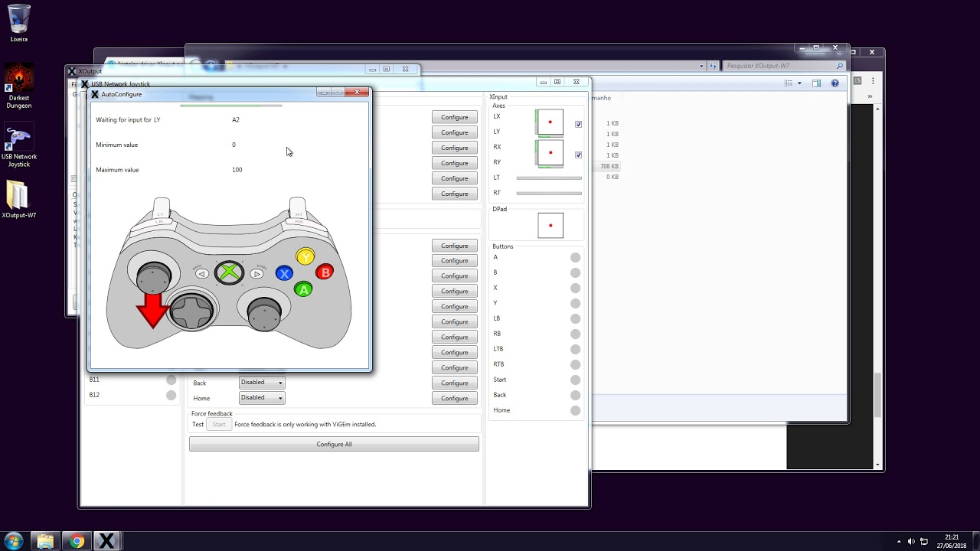Open the Home mapping Disabled dropdown
980x551 pixels.
[x=262, y=398]
